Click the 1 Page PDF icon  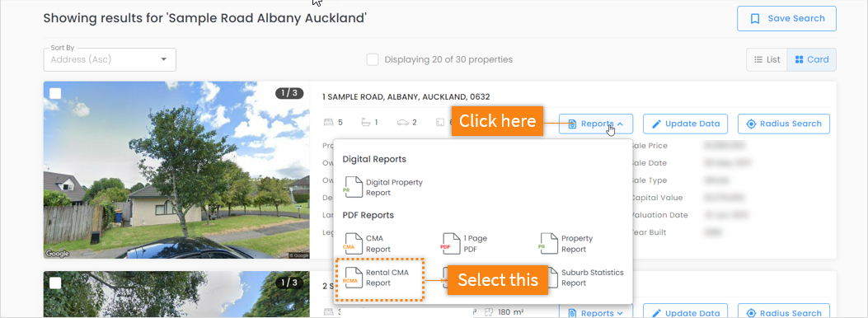tap(450, 244)
